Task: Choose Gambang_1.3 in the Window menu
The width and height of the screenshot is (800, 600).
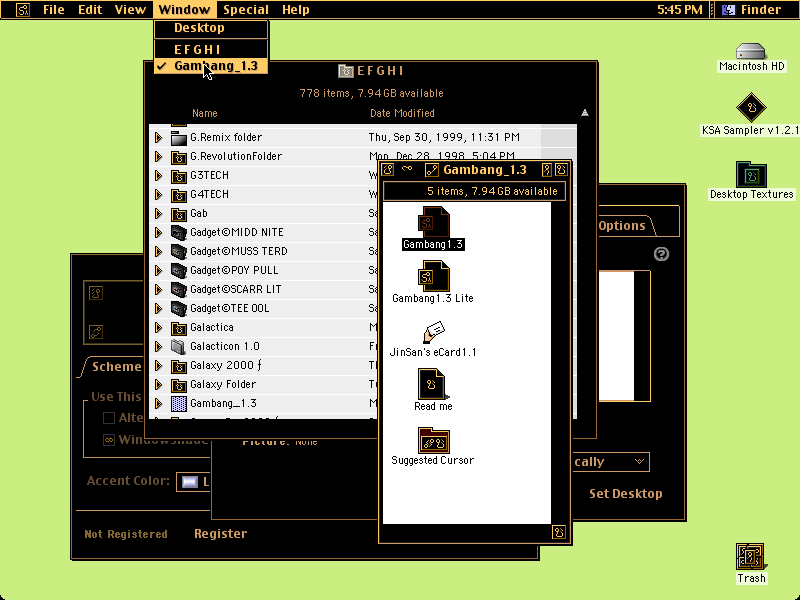Action: 211,66
